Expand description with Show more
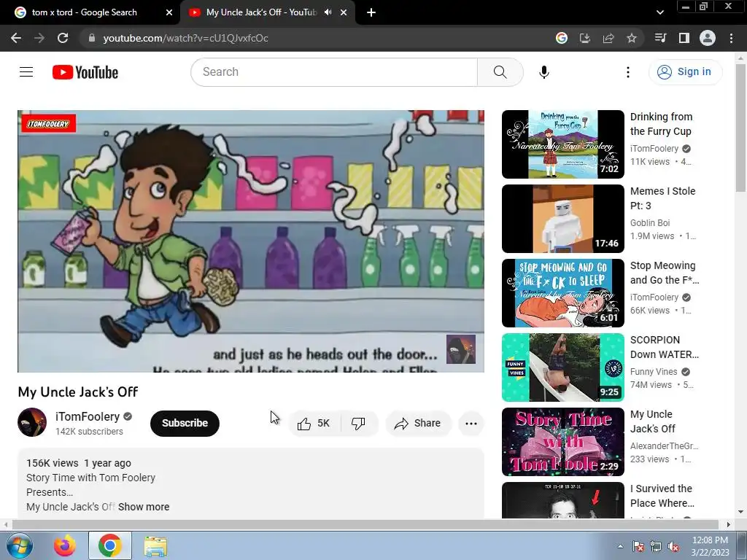This screenshot has height=560, width=747. coord(144,507)
